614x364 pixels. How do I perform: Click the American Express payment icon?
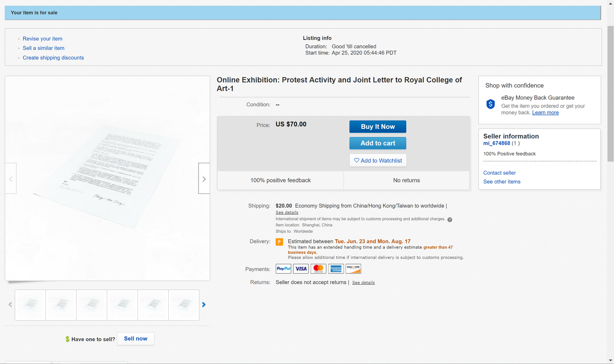[x=336, y=269]
